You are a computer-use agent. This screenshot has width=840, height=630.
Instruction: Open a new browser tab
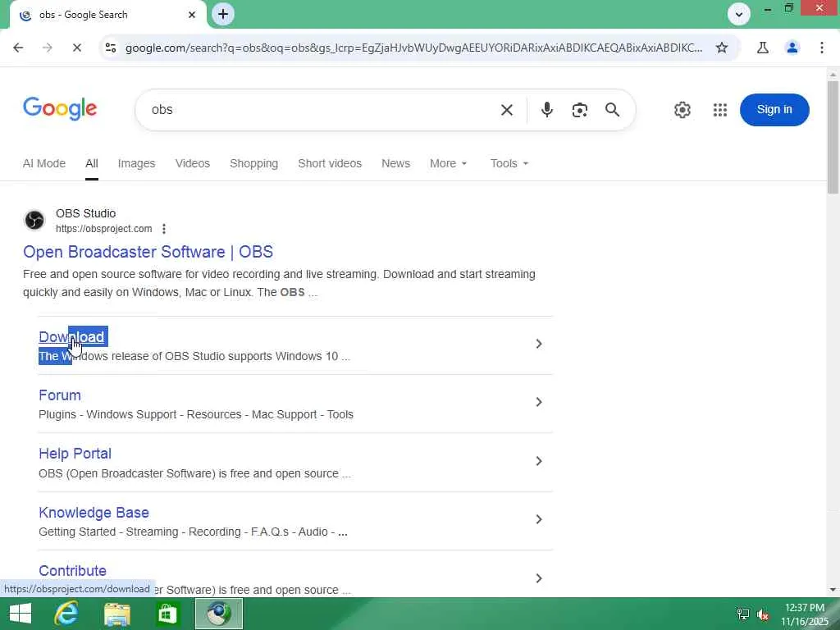coord(223,14)
